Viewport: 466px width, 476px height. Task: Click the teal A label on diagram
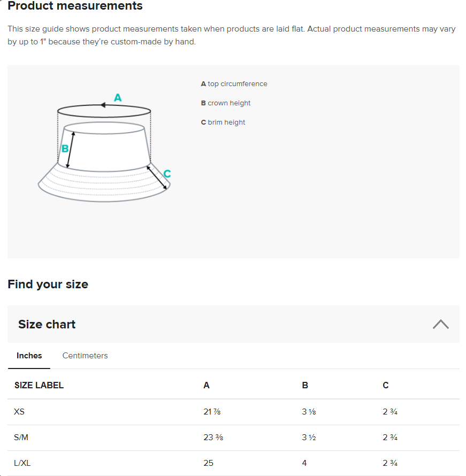(118, 97)
